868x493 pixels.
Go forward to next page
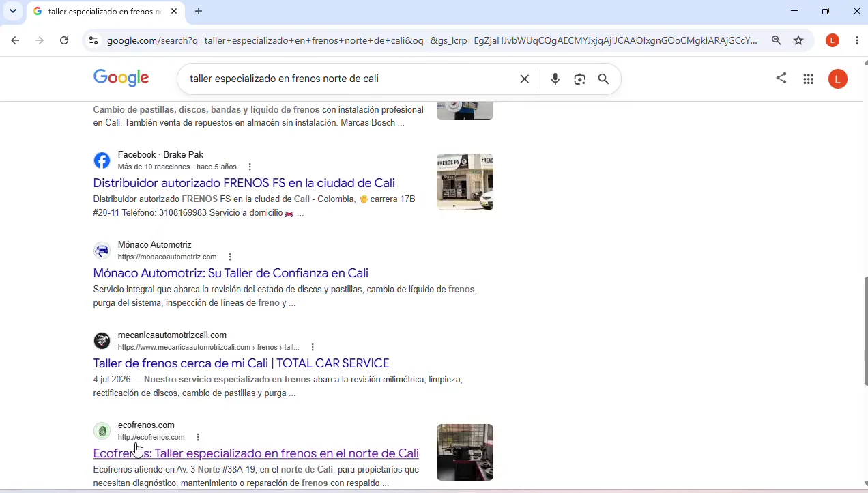(x=40, y=40)
